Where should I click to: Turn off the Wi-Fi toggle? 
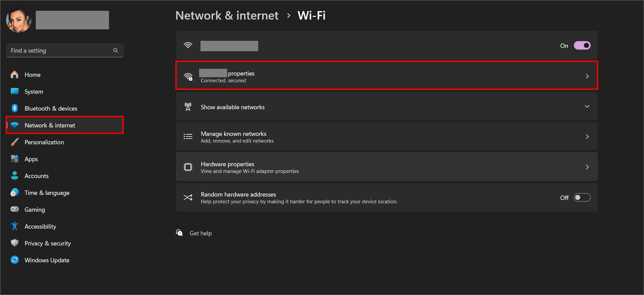point(582,45)
